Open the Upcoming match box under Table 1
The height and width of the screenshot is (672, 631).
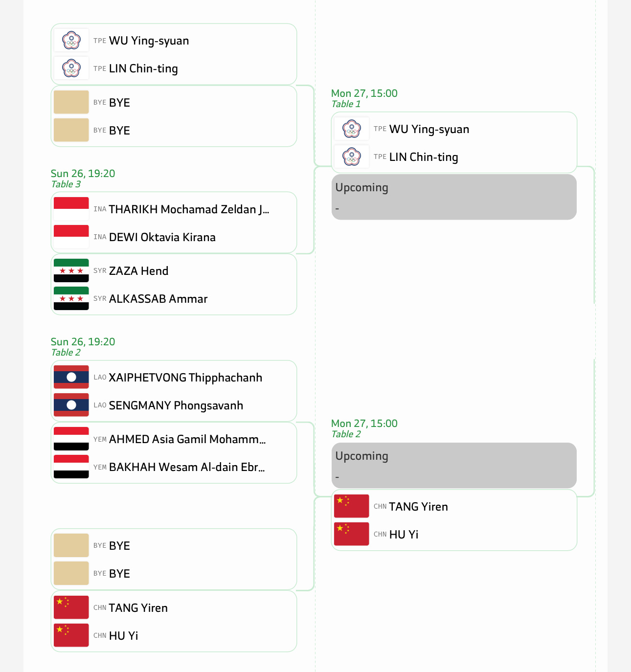click(454, 197)
